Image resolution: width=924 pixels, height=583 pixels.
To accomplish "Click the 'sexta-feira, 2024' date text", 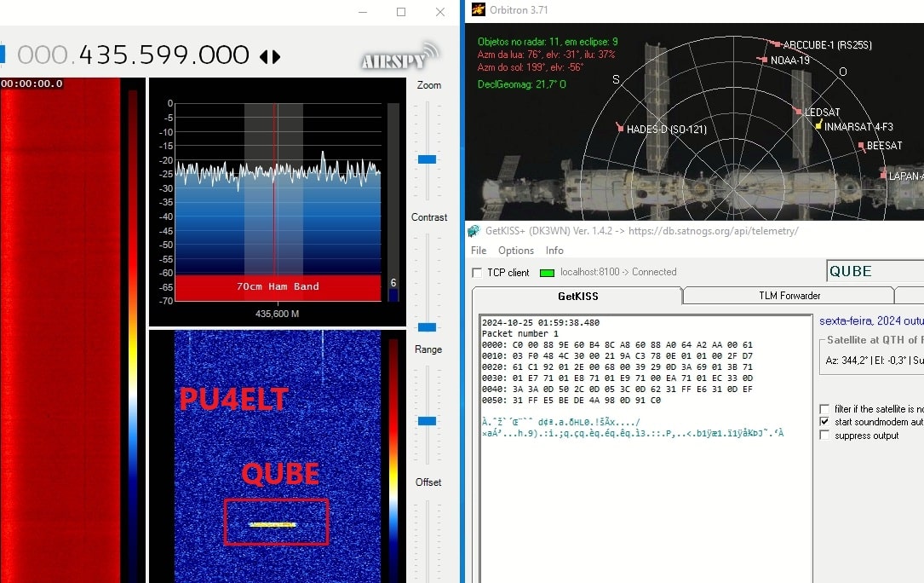I will 871,321.
